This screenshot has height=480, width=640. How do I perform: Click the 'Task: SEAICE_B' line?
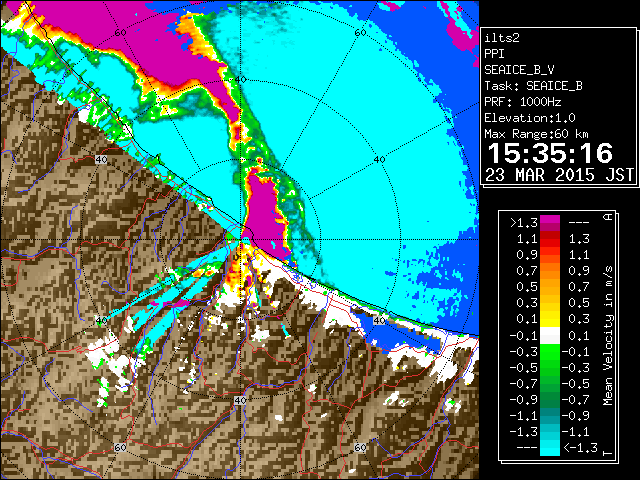point(533,86)
